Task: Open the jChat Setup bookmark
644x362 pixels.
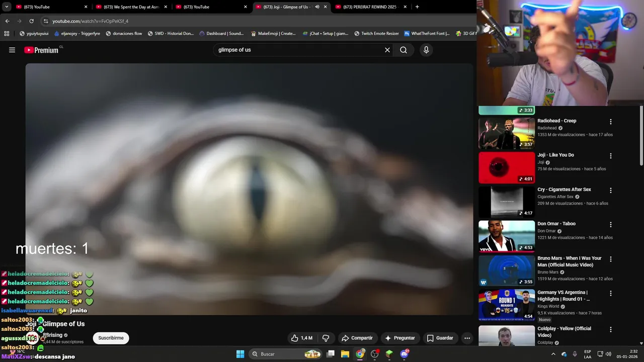Action: (x=326, y=34)
